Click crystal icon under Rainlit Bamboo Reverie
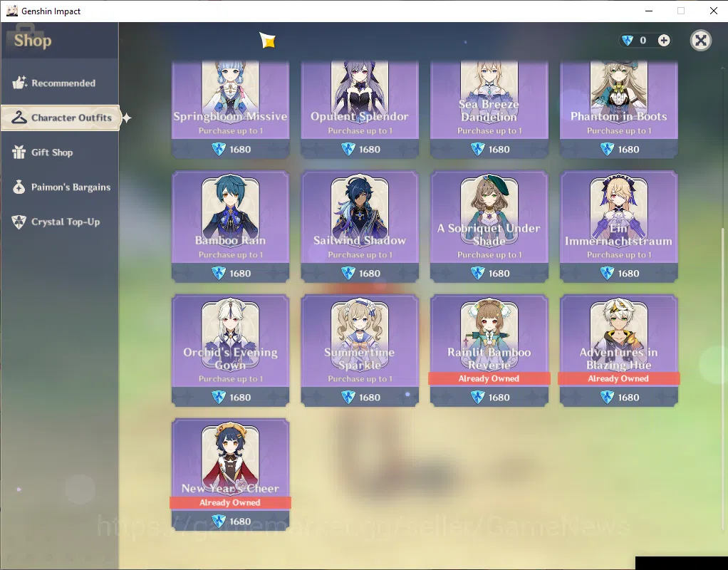Screen dimensions: 728x570 (x=478, y=397)
